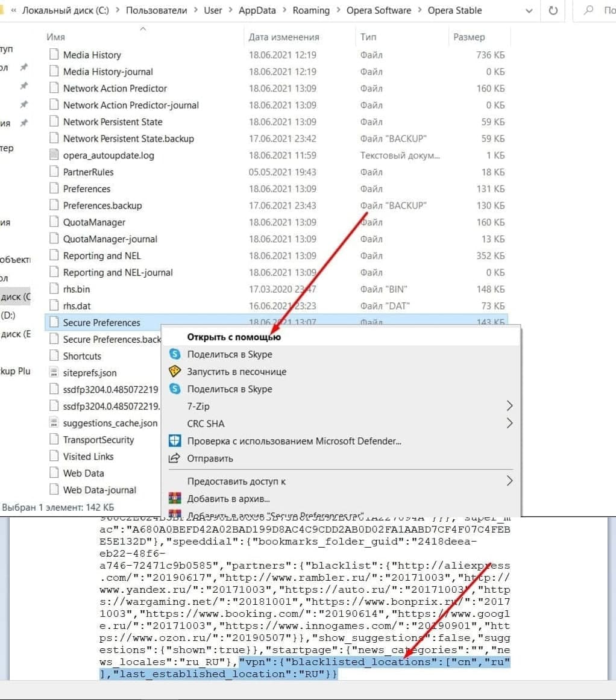Select the Web Data-journal file icon
The height and width of the screenshot is (700, 616).
[54, 490]
